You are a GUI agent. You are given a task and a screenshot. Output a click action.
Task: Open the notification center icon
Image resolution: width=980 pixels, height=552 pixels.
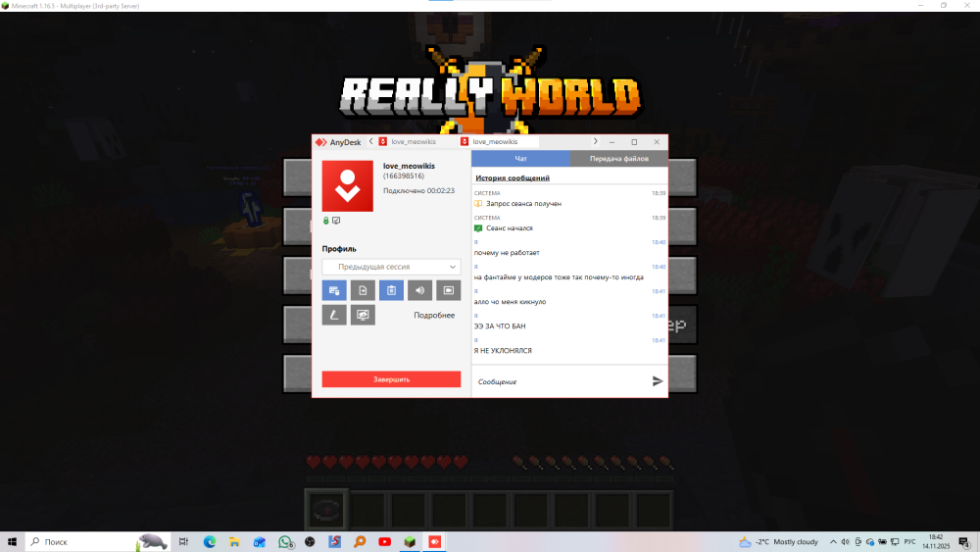pos(965,542)
